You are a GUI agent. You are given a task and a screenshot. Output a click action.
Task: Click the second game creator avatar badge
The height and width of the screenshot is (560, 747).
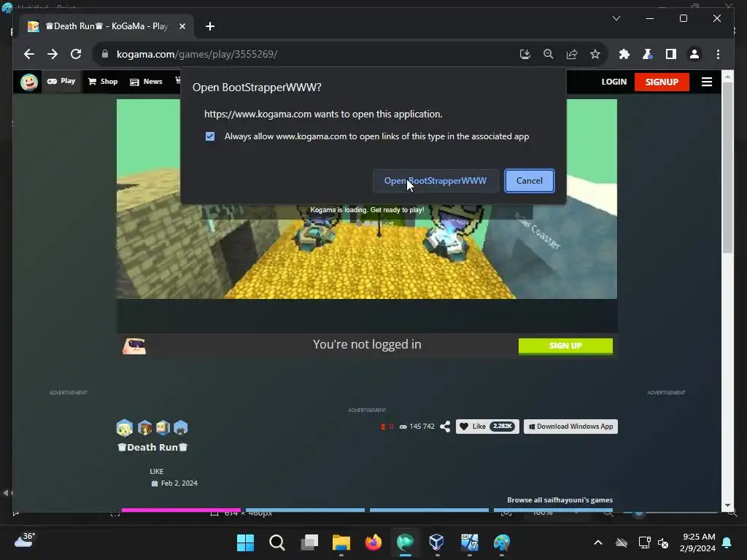[x=145, y=427]
